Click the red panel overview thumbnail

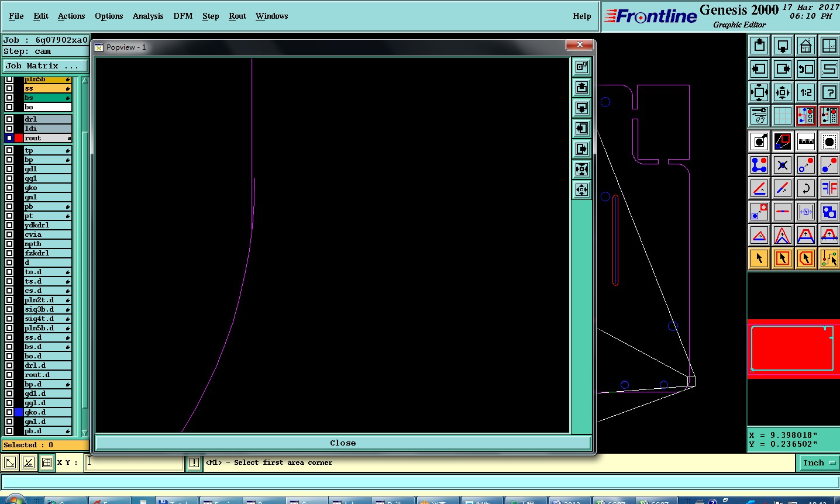[793, 348]
